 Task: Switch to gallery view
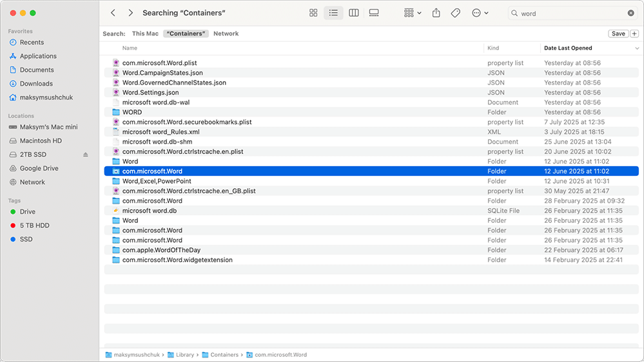[374, 13]
